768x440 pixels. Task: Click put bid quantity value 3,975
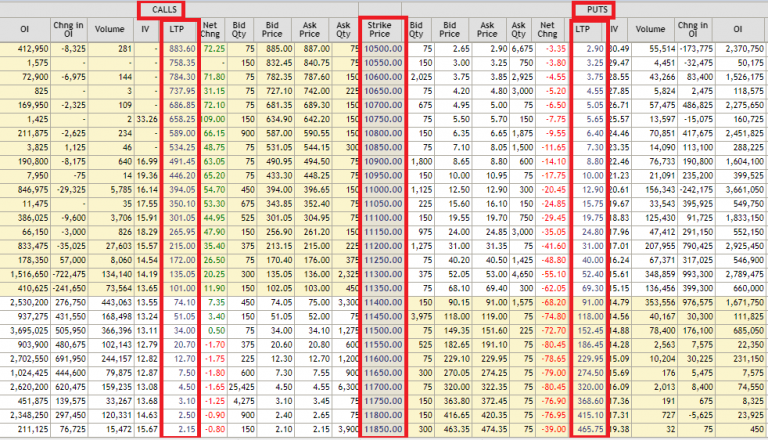pyautogui.click(x=422, y=317)
